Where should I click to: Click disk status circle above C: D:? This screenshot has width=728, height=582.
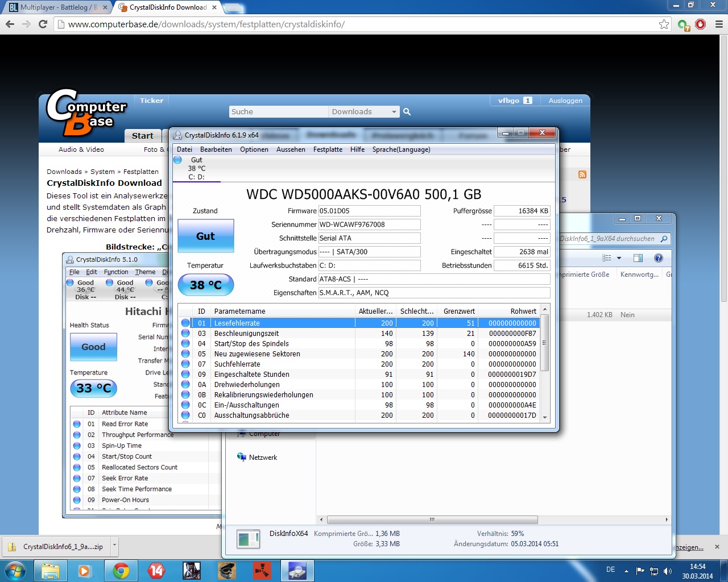click(x=178, y=160)
